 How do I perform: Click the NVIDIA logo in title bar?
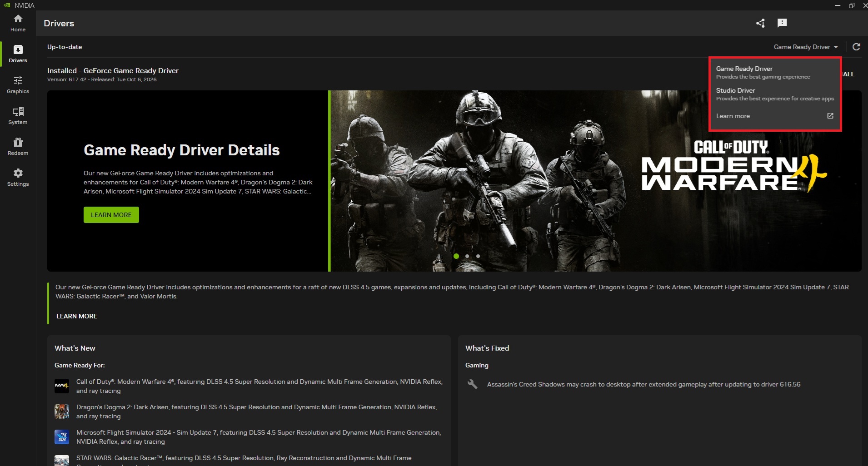point(7,5)
